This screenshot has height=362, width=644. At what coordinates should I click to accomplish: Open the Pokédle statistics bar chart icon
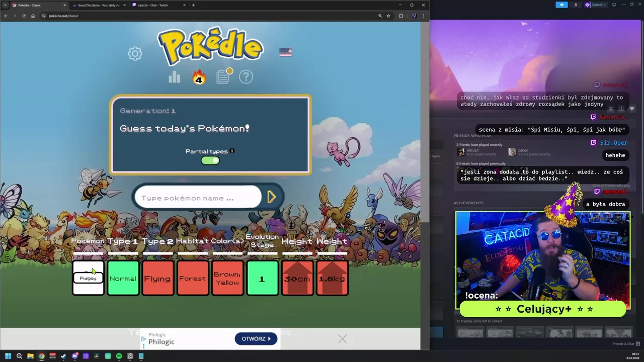point(175,77)
